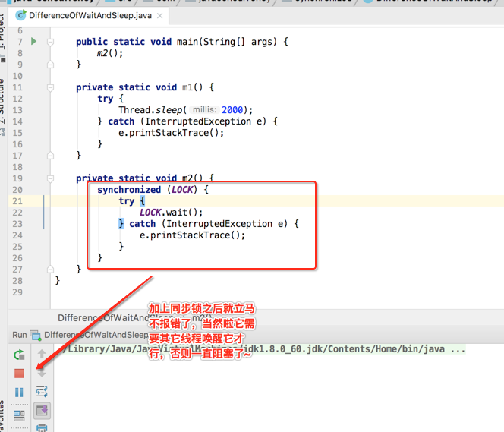This screenshot has width=504, height=432.
Task: Pause console output in the Run panel
Action: point(19,393)
